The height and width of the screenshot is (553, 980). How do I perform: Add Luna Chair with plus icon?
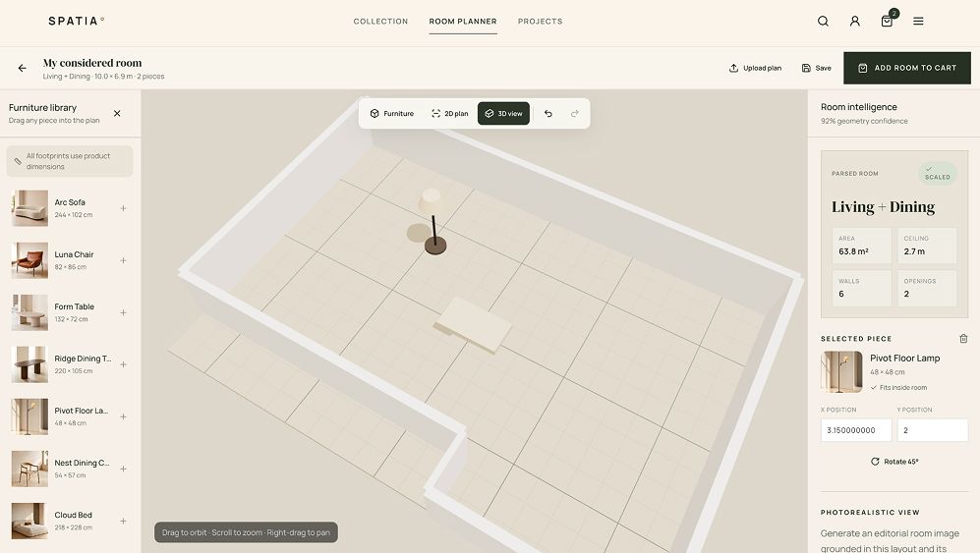tap(123, 260)
